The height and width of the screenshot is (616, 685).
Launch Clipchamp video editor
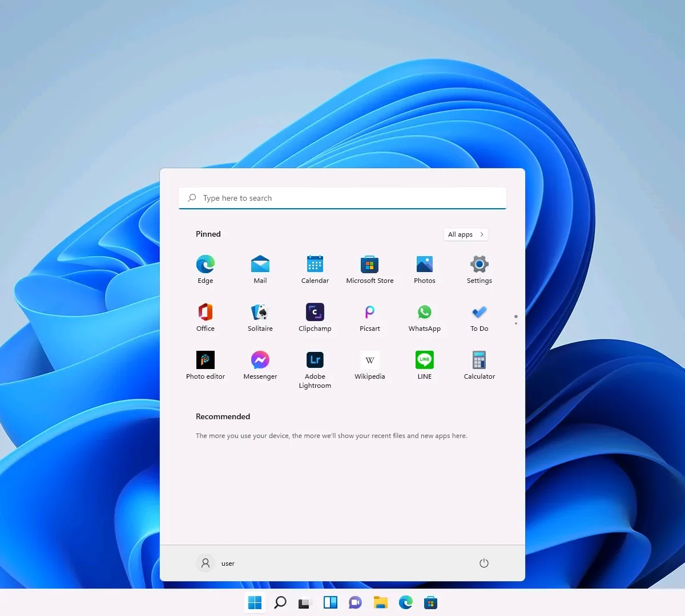pos(315,317)
